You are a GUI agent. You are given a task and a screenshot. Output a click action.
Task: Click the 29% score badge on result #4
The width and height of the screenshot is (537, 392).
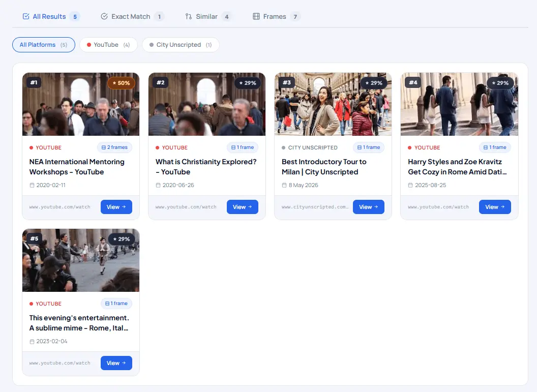click(x=500, y=83)
